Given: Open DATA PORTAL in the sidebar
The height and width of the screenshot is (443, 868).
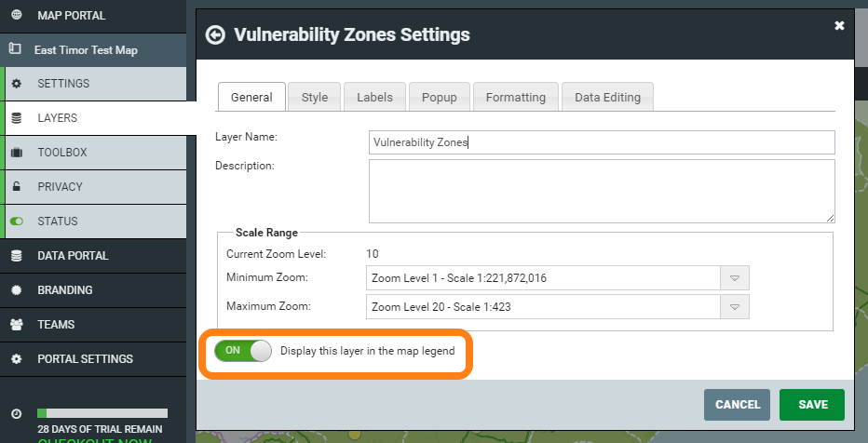Looking at the screenshot, I should (x=93, y=256).
